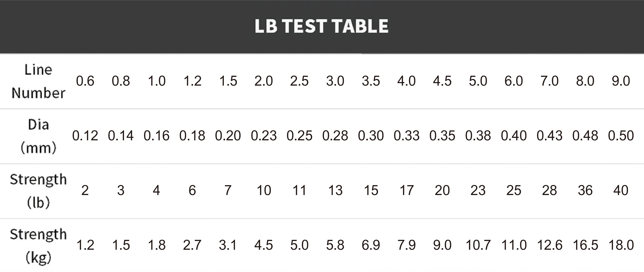Click the Strength (lb) row label

coord(38,191)
